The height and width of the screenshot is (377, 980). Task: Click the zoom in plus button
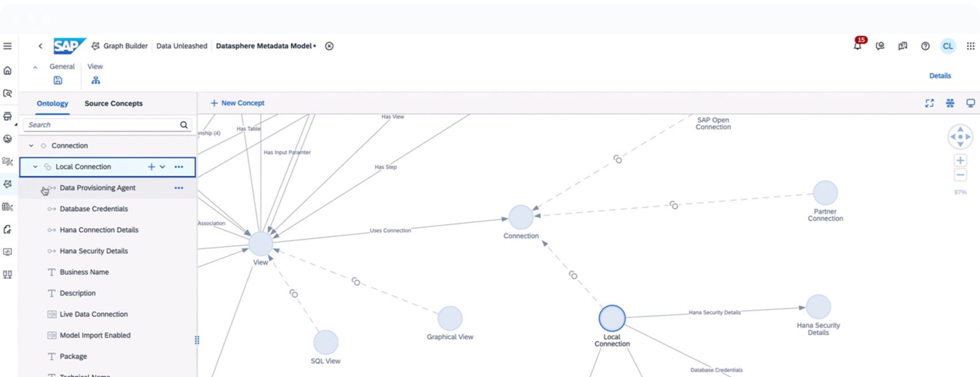(960, 161)
